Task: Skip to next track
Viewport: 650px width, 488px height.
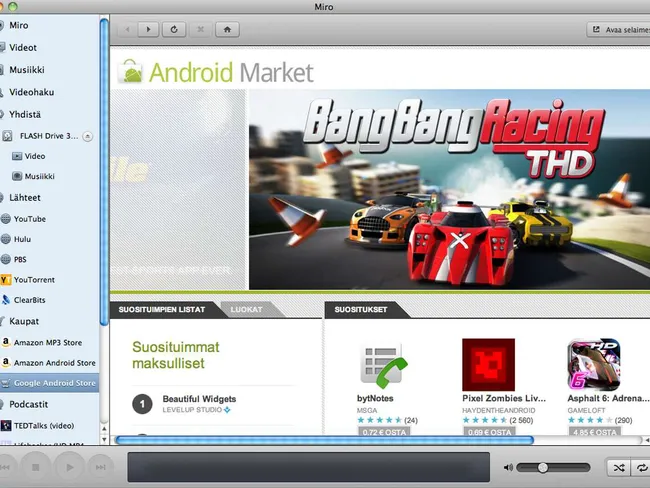Action: (x=100, y=467)
